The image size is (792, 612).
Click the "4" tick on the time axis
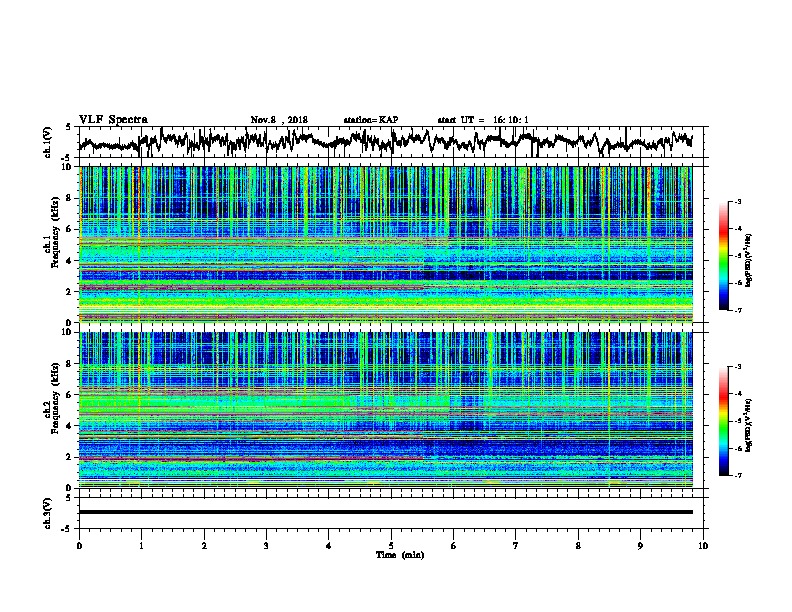tap(329, 546)
